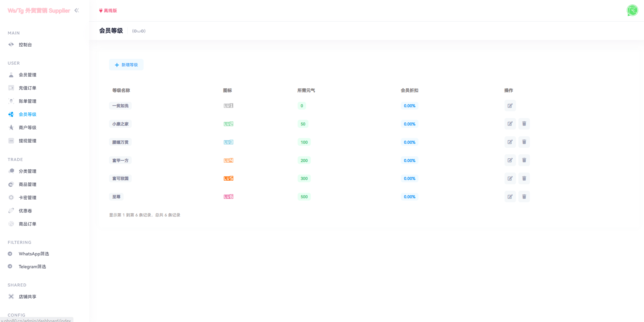Delete the 富可敌国 level row
Viewport: 644px width, 322px height.
tap(524, 178)
